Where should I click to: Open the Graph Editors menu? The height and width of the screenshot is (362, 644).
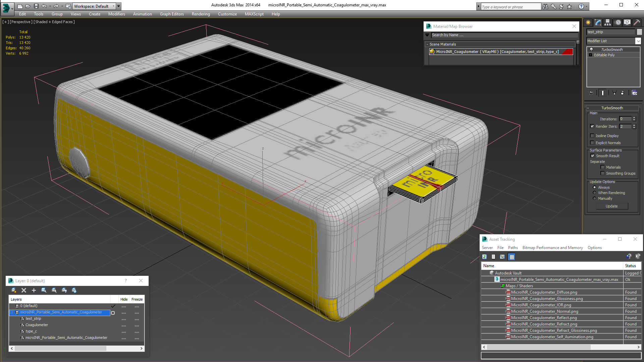coord(172,14)
